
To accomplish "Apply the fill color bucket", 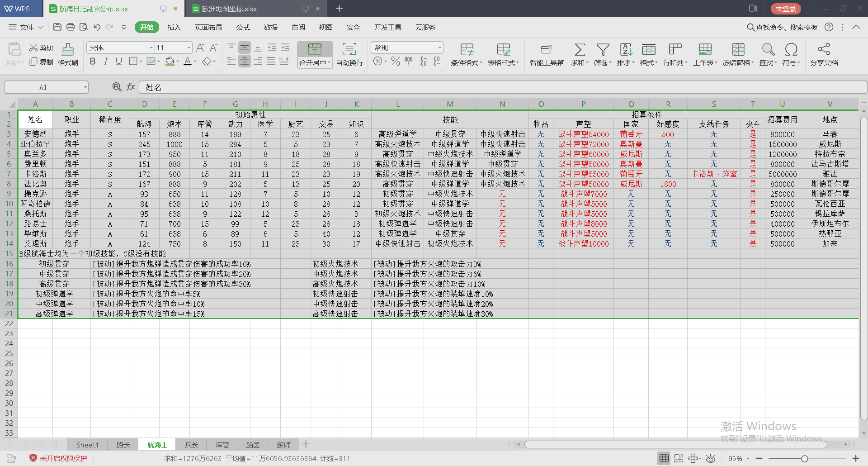I will point(170,61).
